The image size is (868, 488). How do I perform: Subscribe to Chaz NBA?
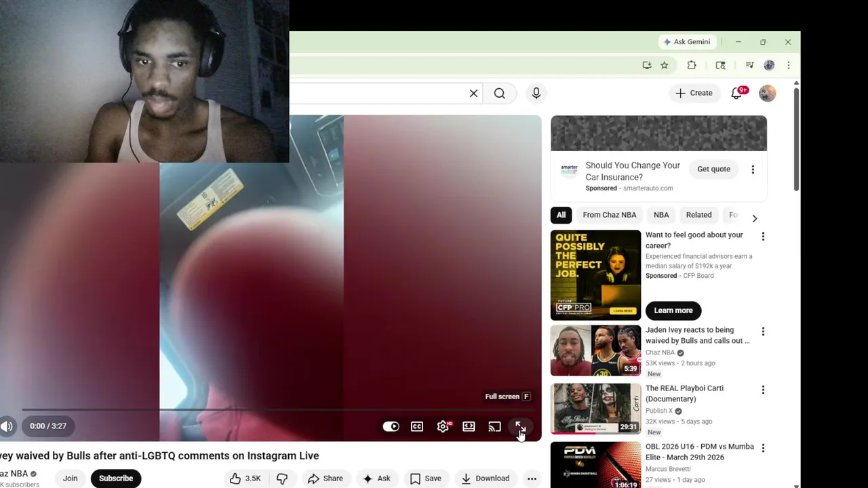pyautogui.click(x=116, y=479)
